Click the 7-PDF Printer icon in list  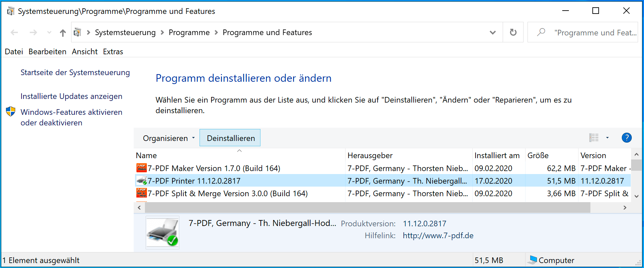click(141, 181)
